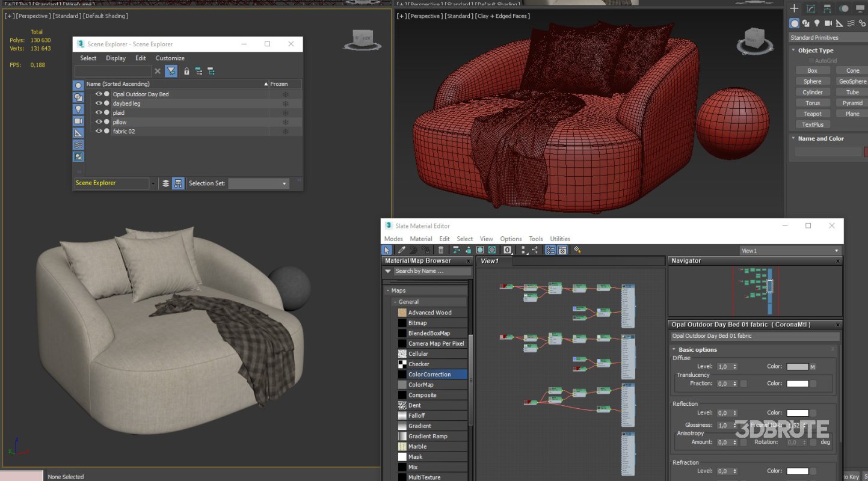Pick the eyedropper tool in Slate Material Editor
The width and height of the screenshot is (868, 481).
click(401, 250)
